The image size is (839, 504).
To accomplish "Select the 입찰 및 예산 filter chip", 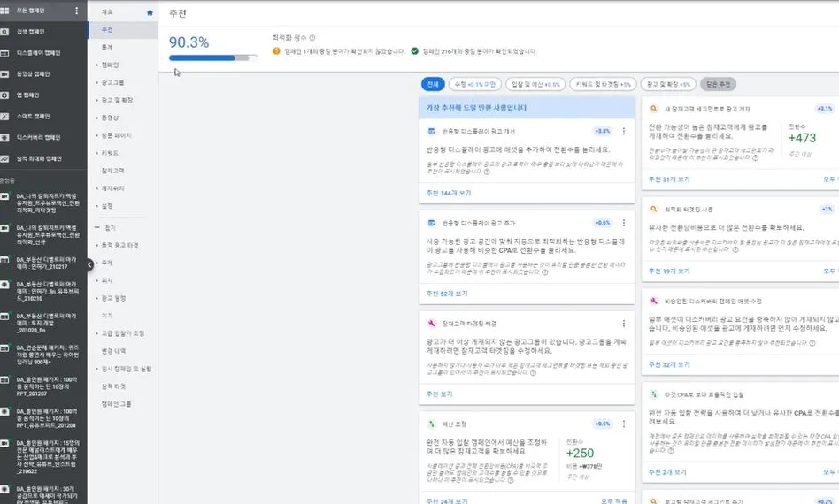I will (x=535, y=84).
